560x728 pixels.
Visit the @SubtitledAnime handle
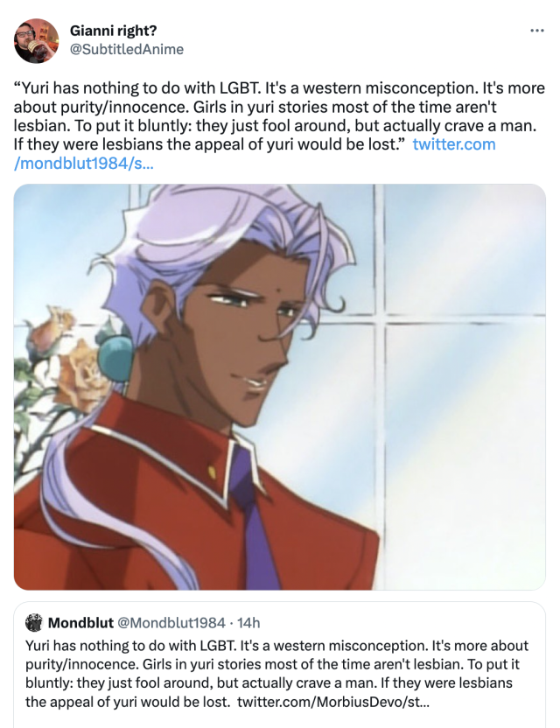(127, 49)
